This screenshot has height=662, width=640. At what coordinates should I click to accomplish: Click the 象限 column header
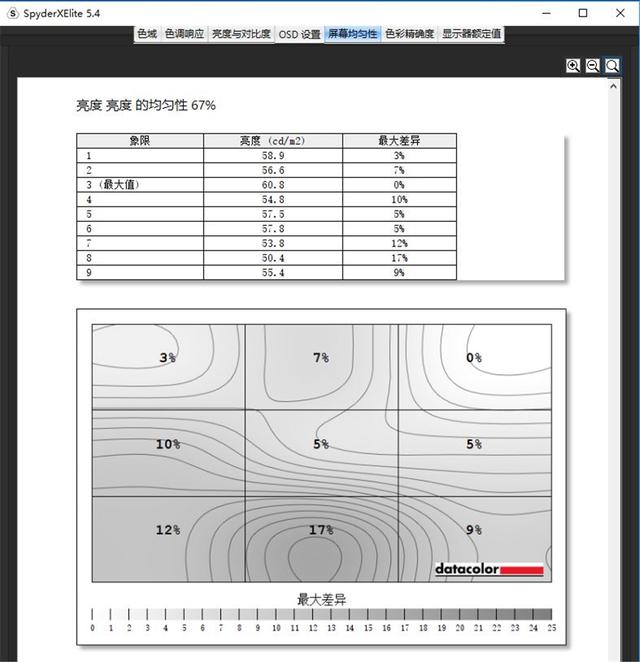[140, 141]
